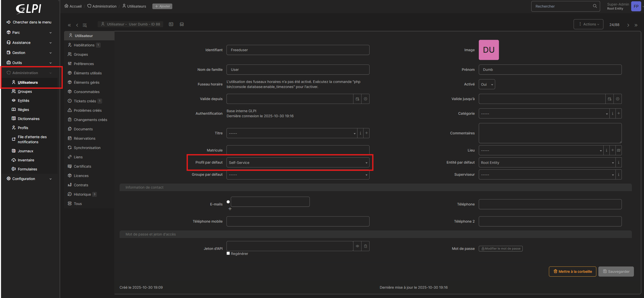644x298 pixels.
Task: Select the default e-mail radio button
Action: tap(228, 202)
